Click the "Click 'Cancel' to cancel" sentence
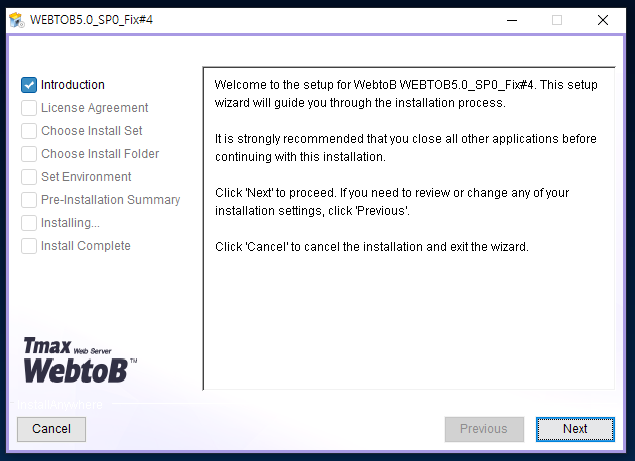Image resolution: width=635 pixels, height=461 pixels. pyautogui.click(x=372, y=247)
